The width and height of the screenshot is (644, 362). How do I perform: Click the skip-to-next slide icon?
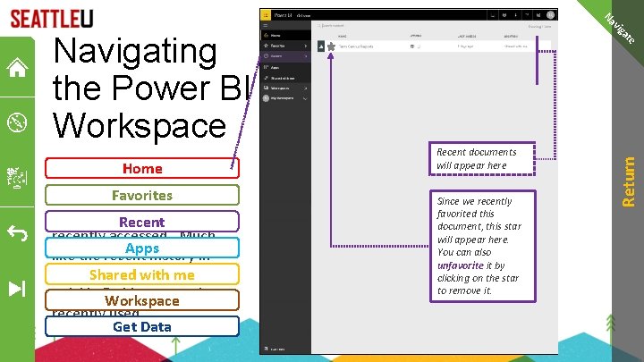17,289
